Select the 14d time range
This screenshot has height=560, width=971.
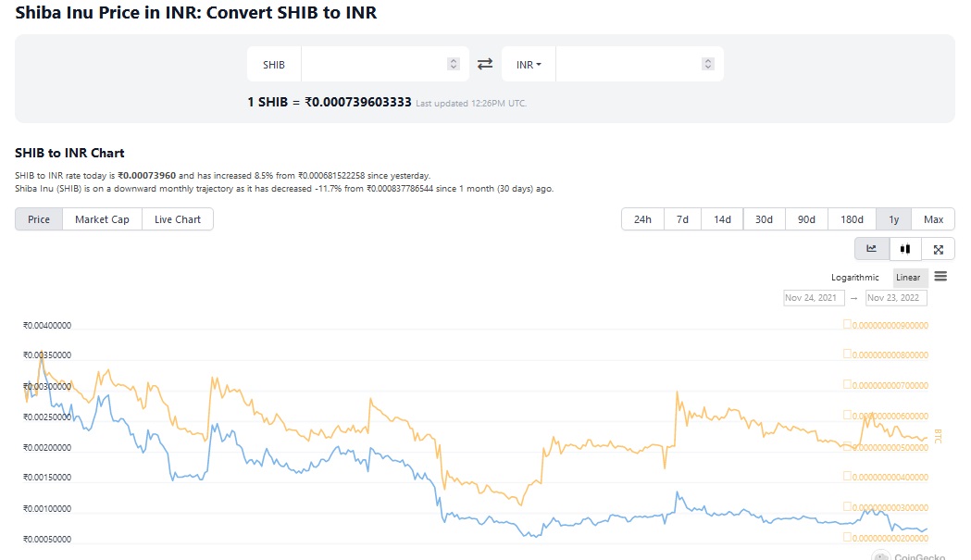722,219
